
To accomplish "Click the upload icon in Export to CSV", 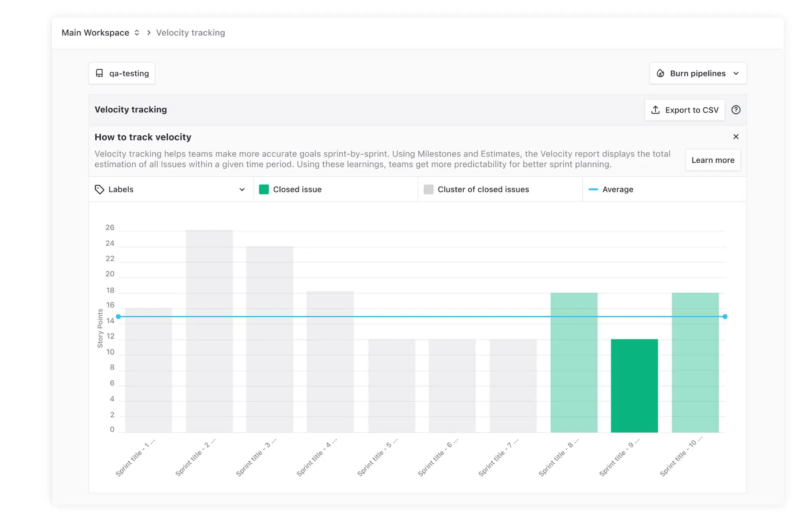I will pos(655,110).
